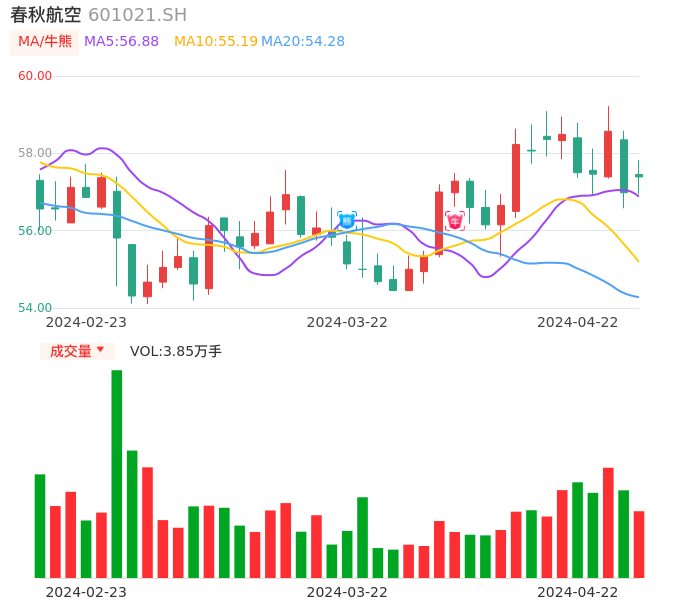Click the VOL:3.85万手 volume readout

pyautogui.click(x=176, y=351)
